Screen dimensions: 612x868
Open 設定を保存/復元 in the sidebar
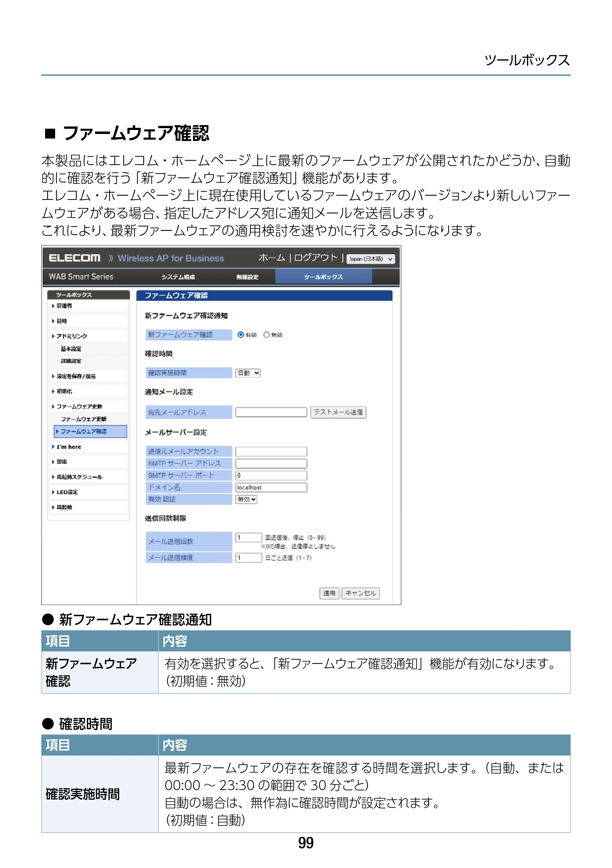[x=76, y=377]
